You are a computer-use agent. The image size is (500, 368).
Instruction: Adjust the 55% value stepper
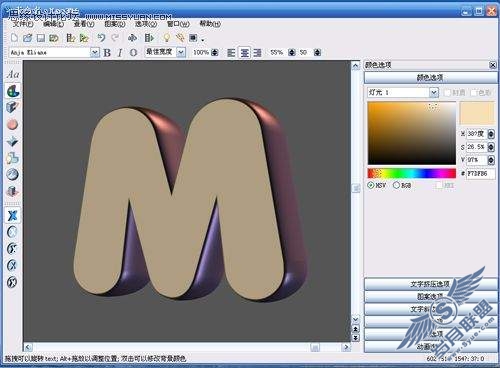click(x=292, y=53)
